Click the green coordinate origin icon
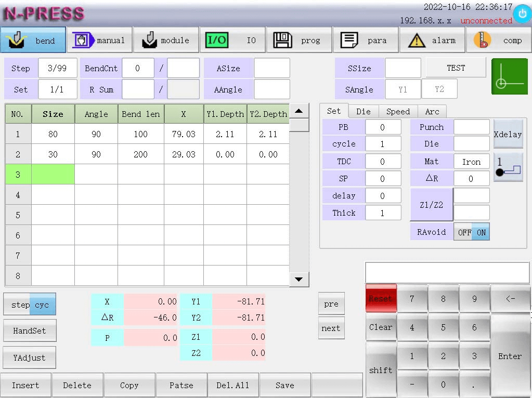 pyautogui.click(x=509, y=76)
